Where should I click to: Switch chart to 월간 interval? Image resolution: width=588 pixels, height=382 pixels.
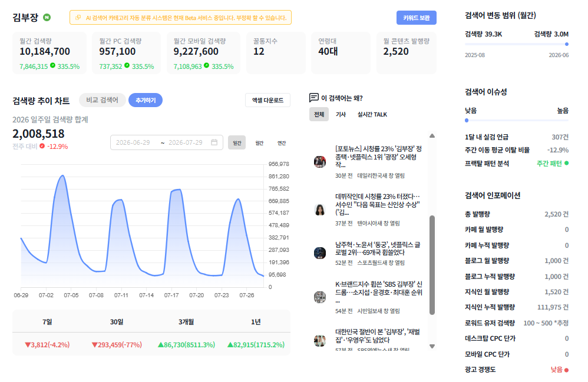click(259, 142)
